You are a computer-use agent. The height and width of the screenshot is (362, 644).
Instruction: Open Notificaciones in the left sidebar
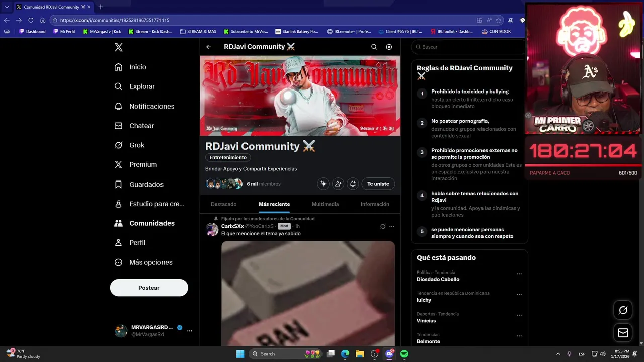pyautogui.click(x=144, y=106)
